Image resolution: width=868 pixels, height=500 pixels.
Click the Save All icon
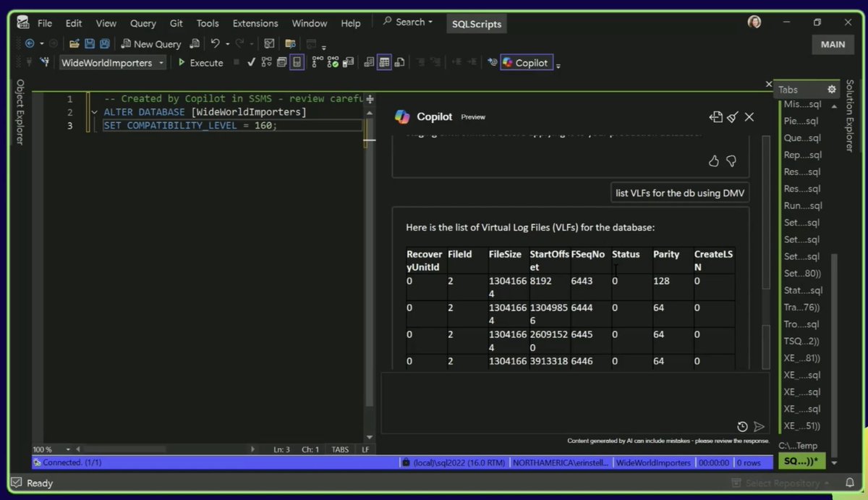point(104,43)
